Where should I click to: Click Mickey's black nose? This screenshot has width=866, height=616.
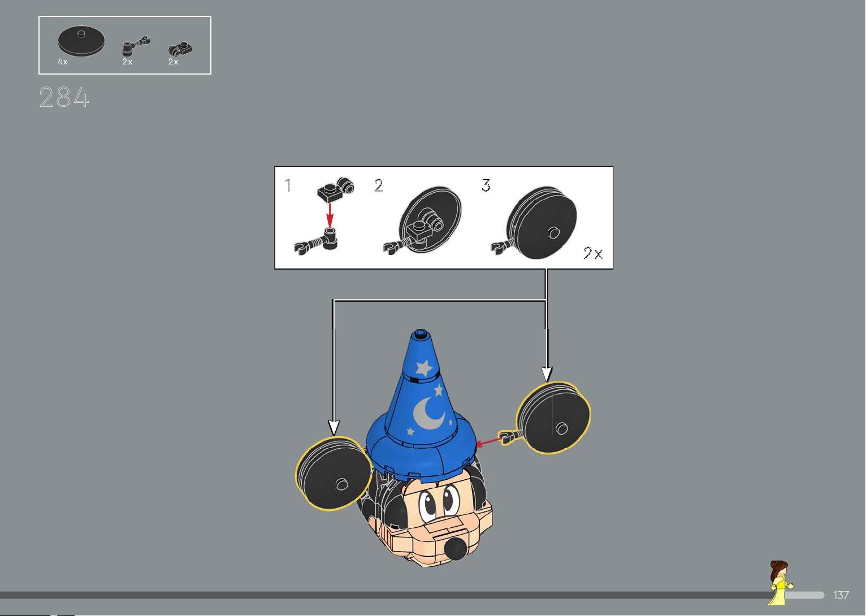[454, 548]
